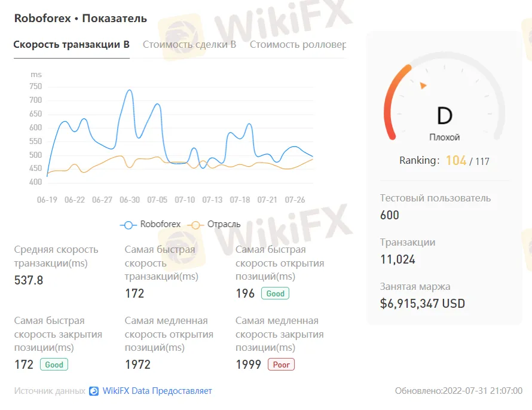Click average transaction speed value 537.8
The image size is (532, 410).
29,280
